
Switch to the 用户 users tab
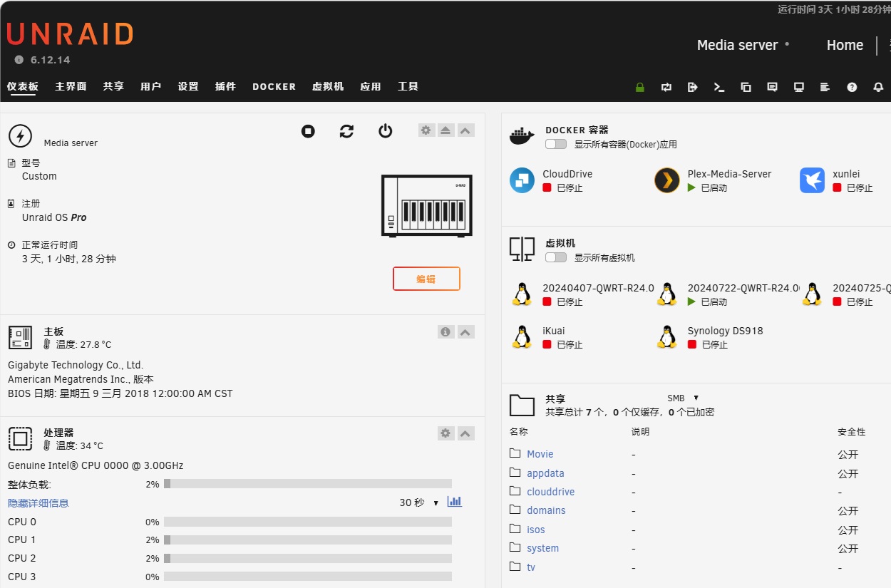(151, 86)
